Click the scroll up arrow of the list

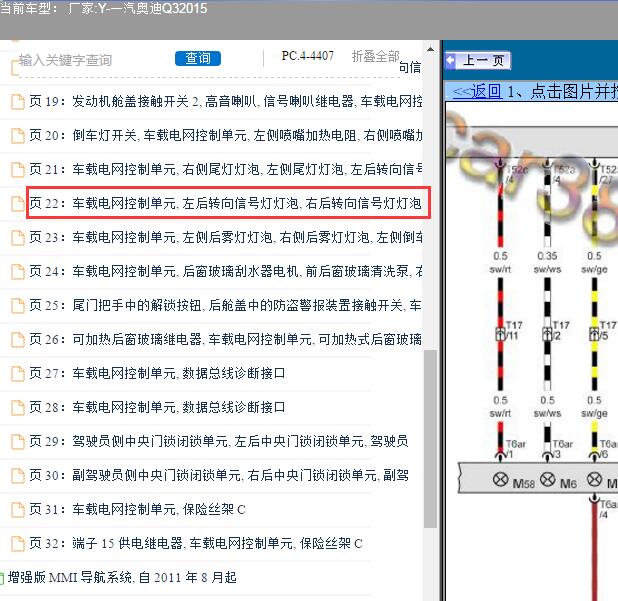[x=430, y=50]
